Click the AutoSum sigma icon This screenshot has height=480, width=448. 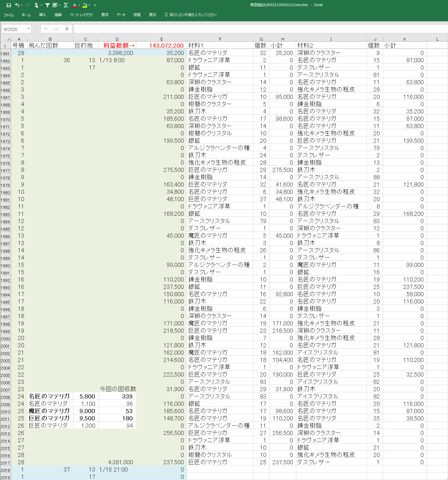click(66, 5)
